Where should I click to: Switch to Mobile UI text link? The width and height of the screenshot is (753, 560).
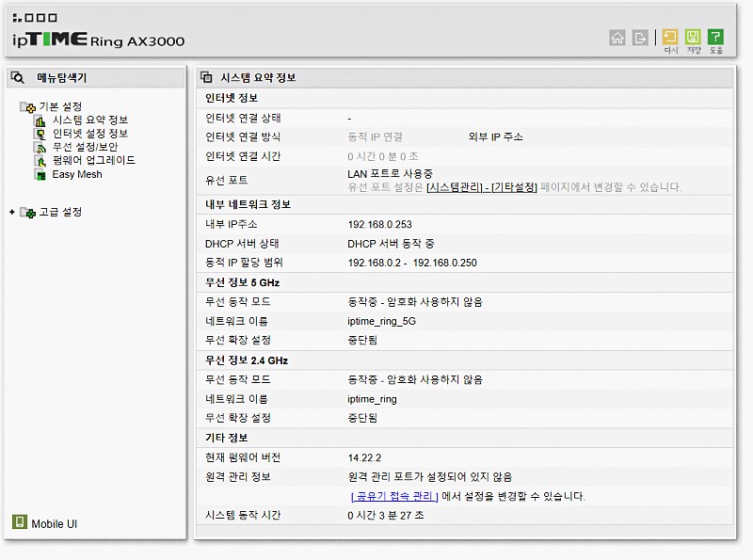[x=54, y=523]
